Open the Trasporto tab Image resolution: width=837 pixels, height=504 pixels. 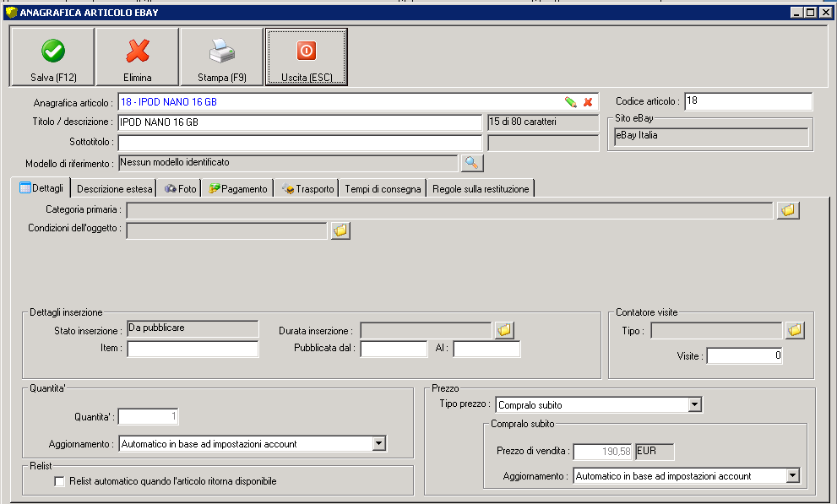point(307,189)
